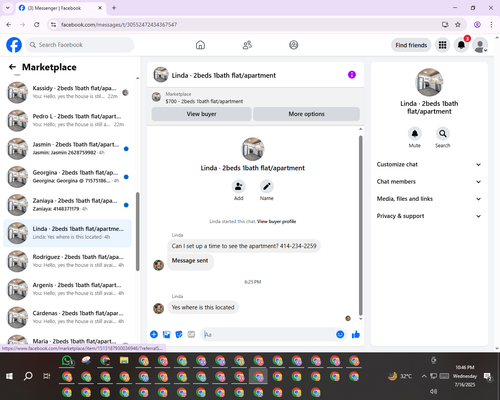Open Chrome tab search dropdown
500x400 pixels.
pyautogui.click(x=8, y=8)
